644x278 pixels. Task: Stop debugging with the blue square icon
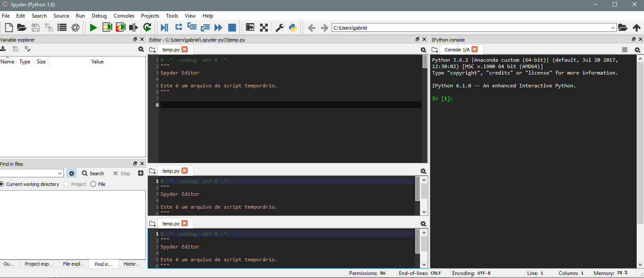pos(232,27)
